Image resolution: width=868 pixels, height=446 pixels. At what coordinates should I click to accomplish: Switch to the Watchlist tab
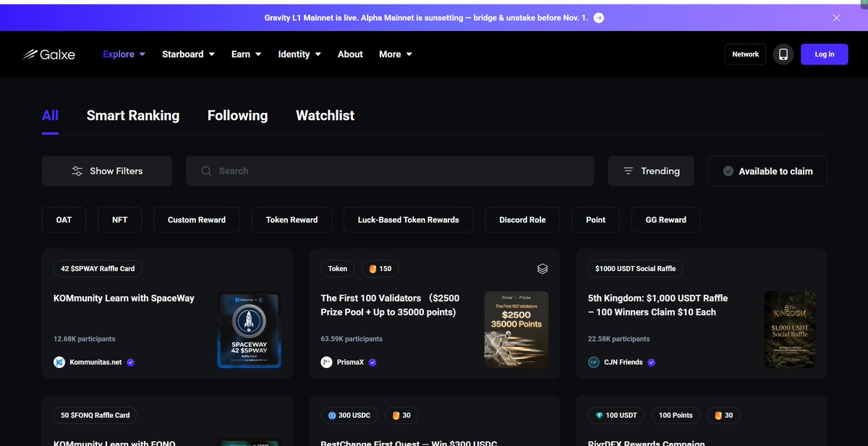pos(325,116)
